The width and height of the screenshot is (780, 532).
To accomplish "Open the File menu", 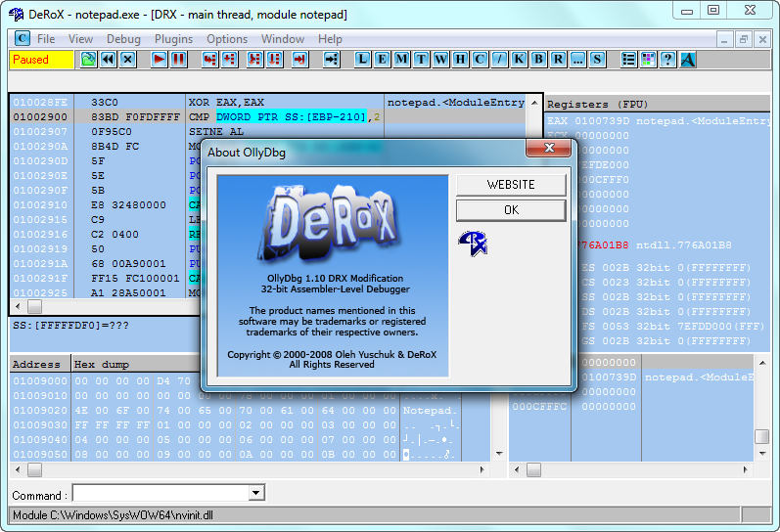I will pyautogui.click(x=46, y=39).
